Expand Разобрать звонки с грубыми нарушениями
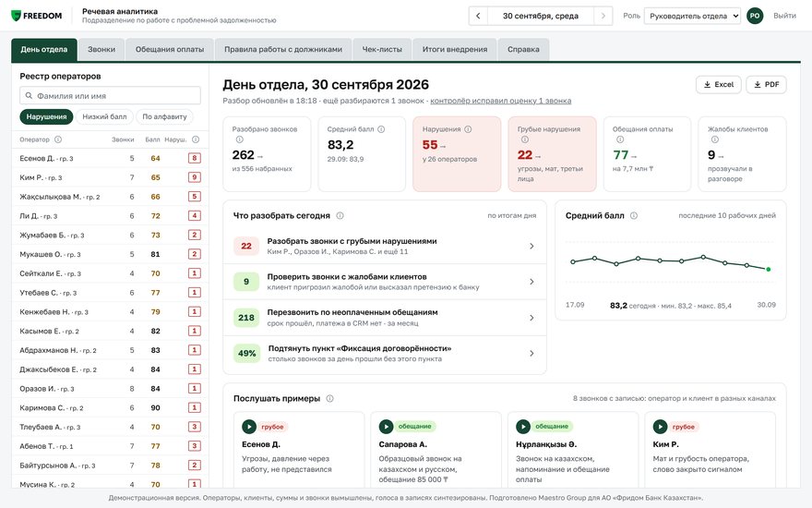This screenshot has width=812, height=508. click(384, 246)
